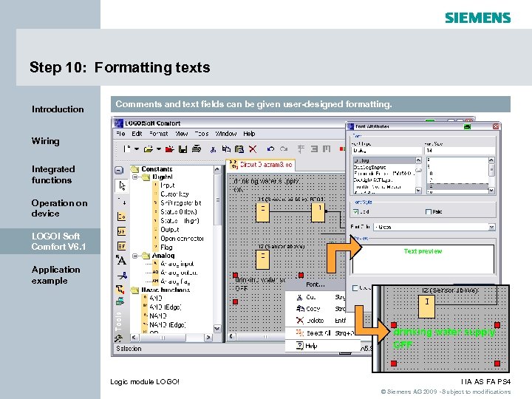
Task: Click the Undo arrow toolbar icon
Action: pos(270,149)
